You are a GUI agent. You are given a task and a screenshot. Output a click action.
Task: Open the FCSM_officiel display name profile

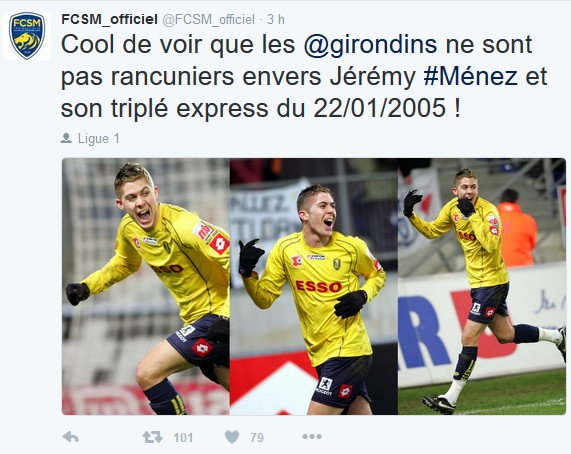tap(109, 19)
